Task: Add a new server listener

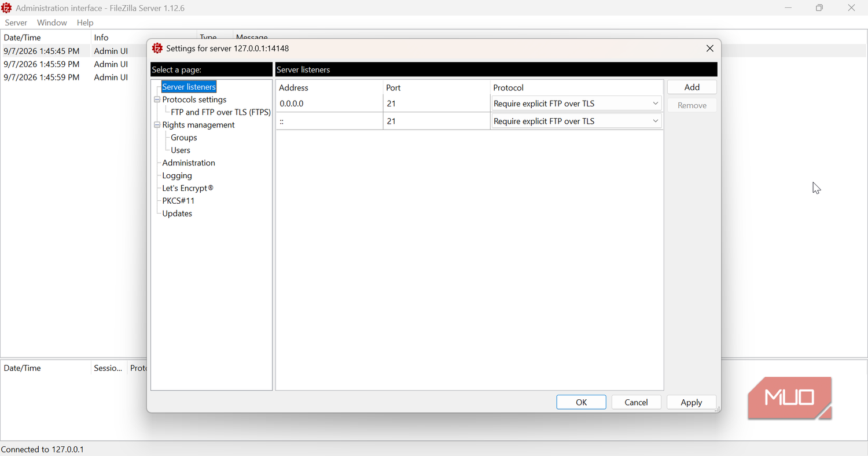Action: pos(692,87)
